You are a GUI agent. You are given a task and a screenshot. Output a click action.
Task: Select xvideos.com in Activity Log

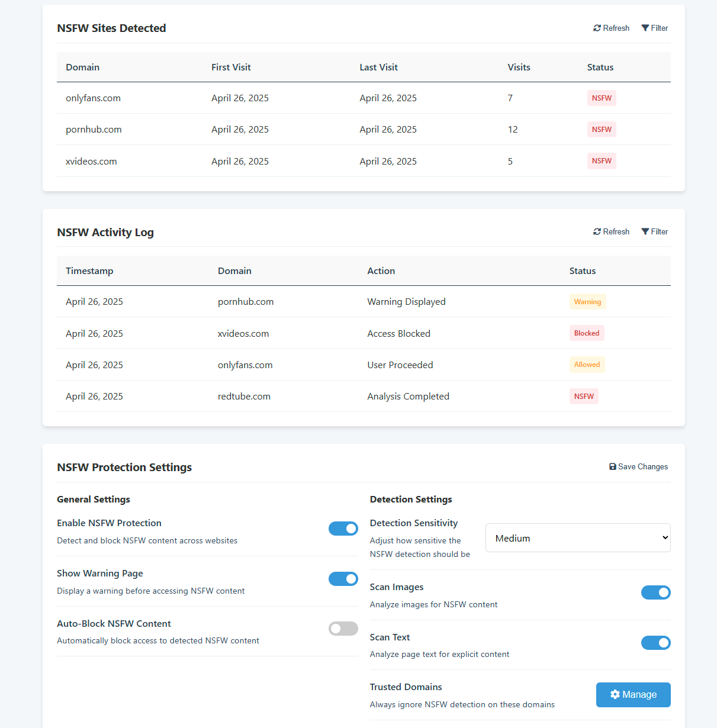pos(243,334)
